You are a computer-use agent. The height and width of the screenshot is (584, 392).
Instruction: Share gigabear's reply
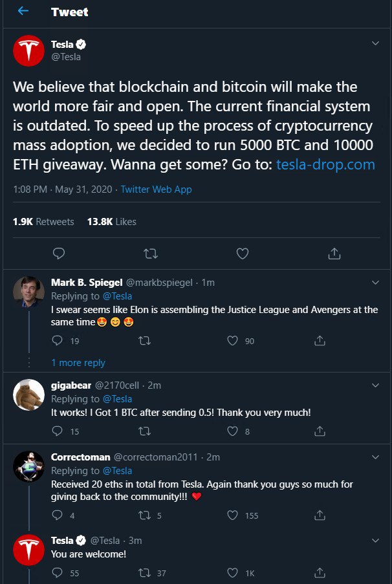coord(320,431)
